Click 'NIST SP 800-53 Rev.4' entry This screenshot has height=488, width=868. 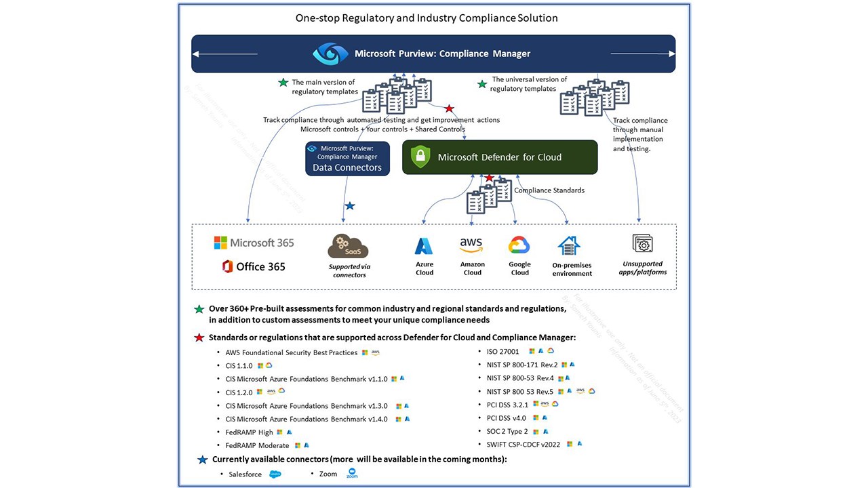click(520, 378)
